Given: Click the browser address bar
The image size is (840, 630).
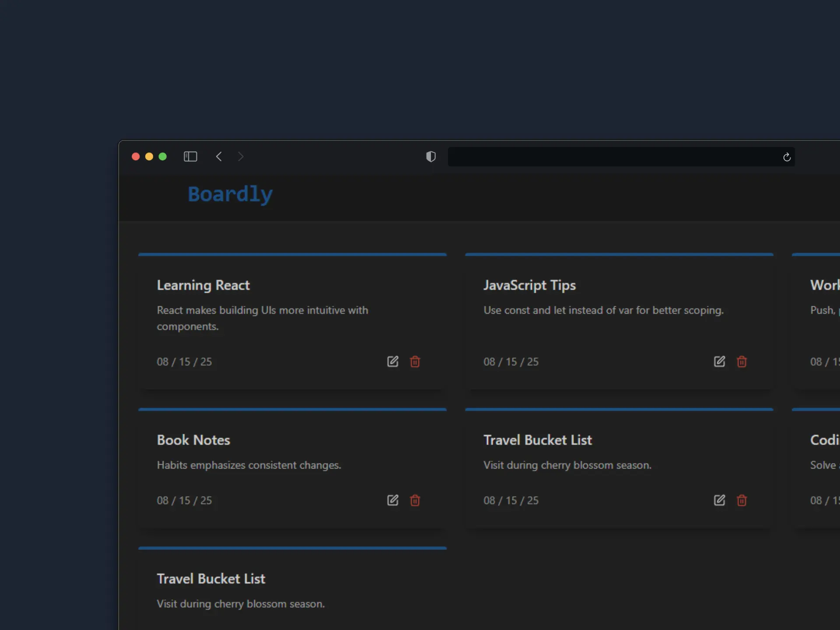Looking at the screenshot, I should click(612, 157).
